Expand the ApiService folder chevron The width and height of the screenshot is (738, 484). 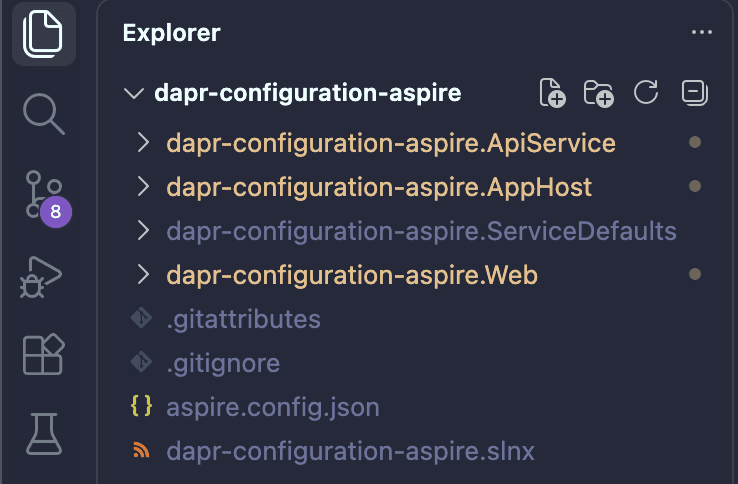143,143
